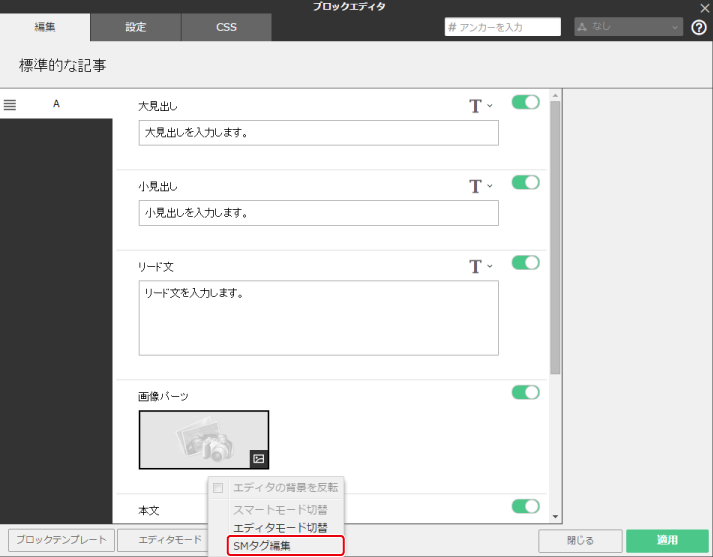713x557 pixels.
Task: Click the scrollbar up arrow
Action: [x=555, y=95]
